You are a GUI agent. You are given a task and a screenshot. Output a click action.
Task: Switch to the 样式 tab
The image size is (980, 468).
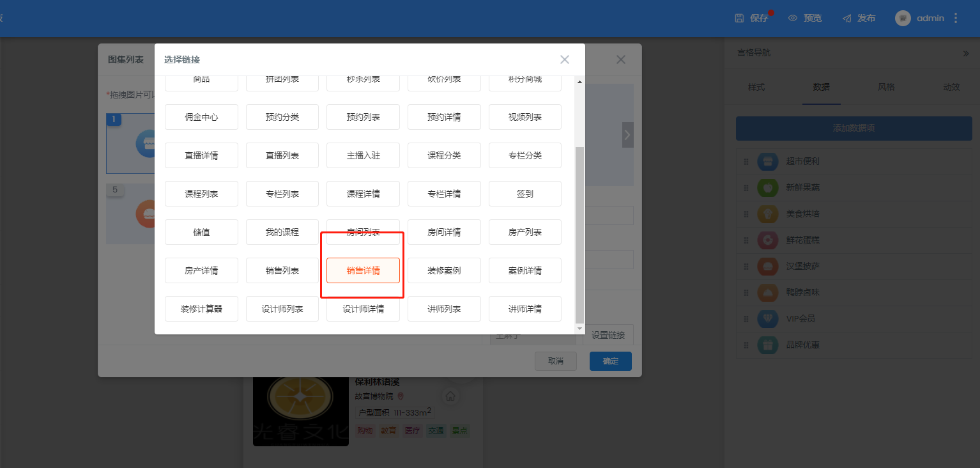756,88
